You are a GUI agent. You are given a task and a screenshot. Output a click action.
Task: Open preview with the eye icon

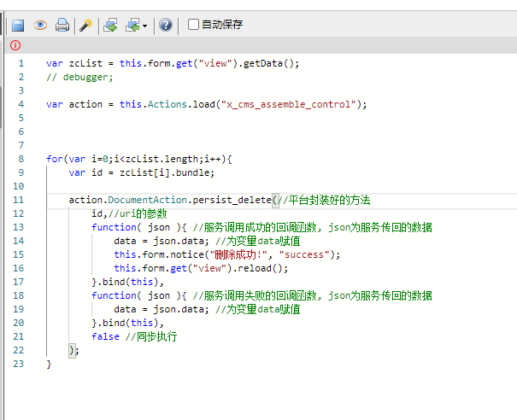point(40,25)
